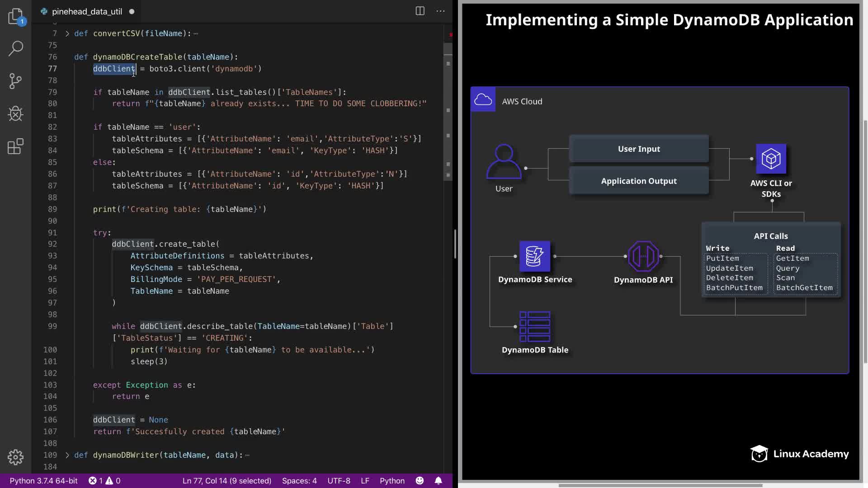
Task: Open the Manage gear icon
Action: point(15,457)
